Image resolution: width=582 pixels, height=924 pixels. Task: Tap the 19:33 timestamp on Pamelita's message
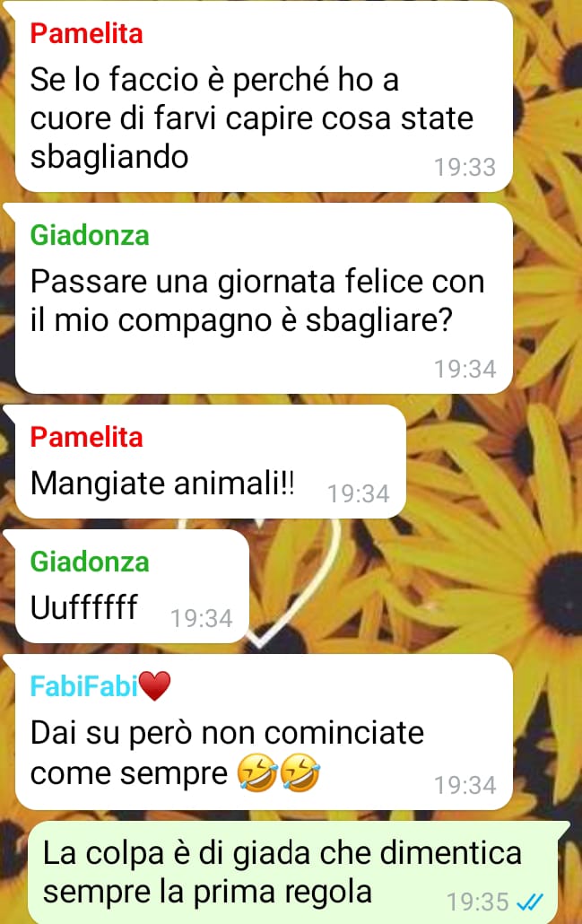(x=465, y=168)
